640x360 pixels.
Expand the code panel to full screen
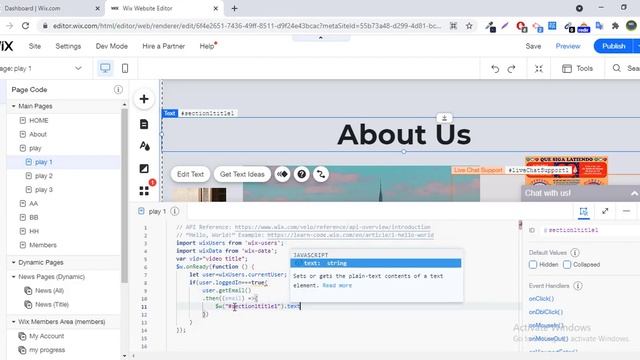pos(605,211)
